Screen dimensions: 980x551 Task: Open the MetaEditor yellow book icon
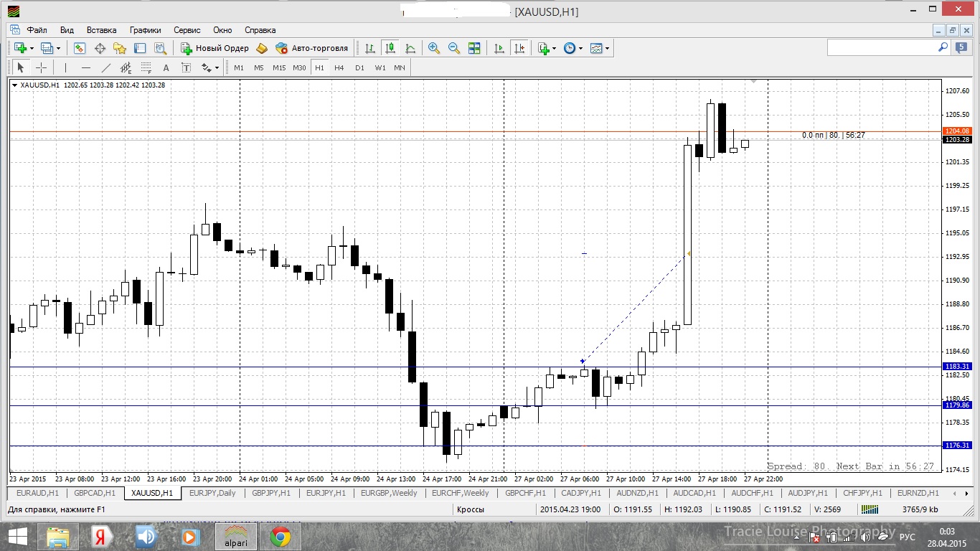point(262,48)
